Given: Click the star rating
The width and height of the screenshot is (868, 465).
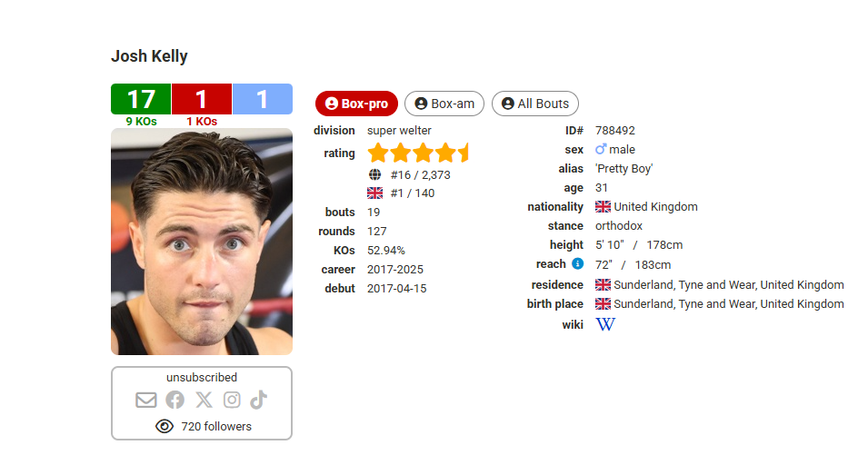Looking at the screenshot, I should tap(418, 153).
